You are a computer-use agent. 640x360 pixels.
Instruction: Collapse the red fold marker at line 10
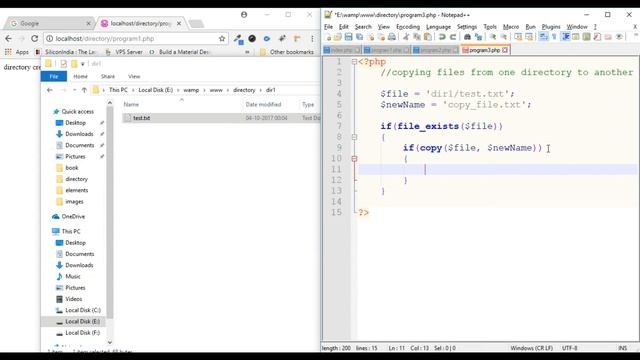pos(354,159)
